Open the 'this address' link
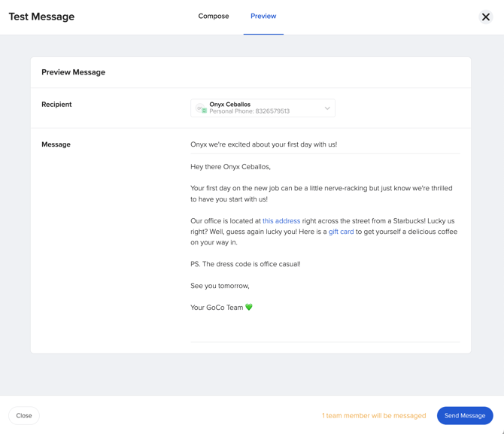Image resolution: width=504 pixels, height=434 pixels. point(281,221)
